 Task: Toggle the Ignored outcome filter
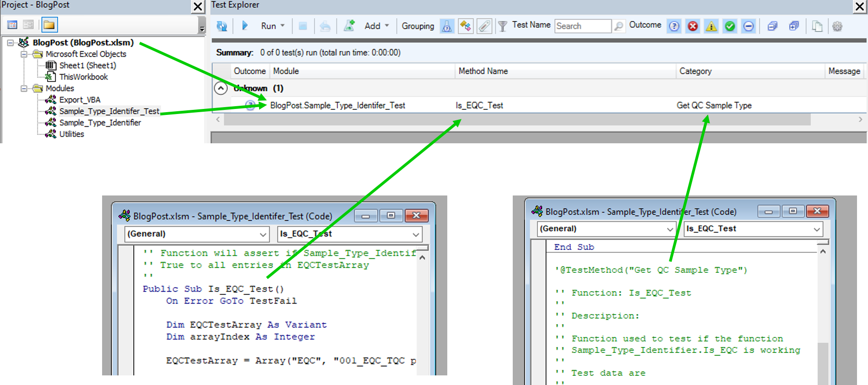(x=748, y=26)
